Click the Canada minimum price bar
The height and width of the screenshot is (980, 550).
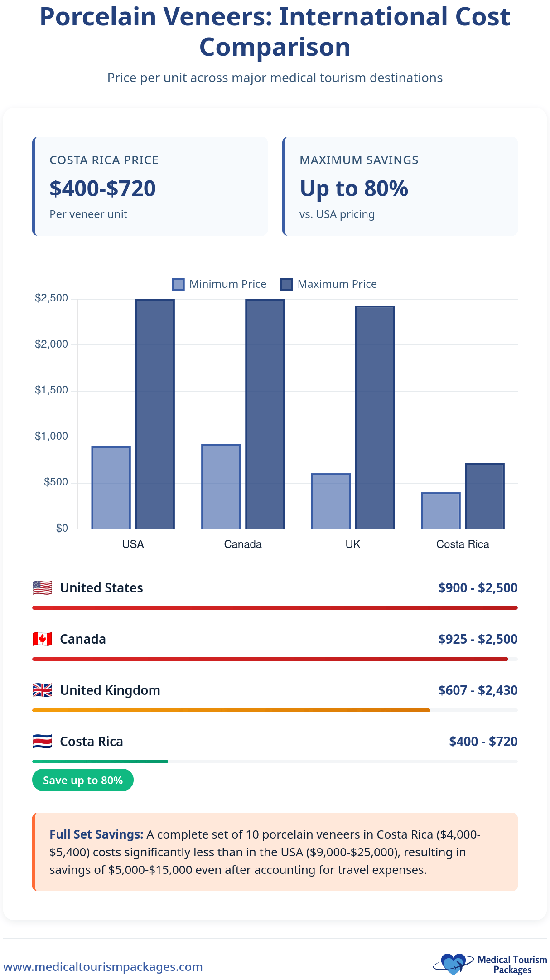pos(221,486)
